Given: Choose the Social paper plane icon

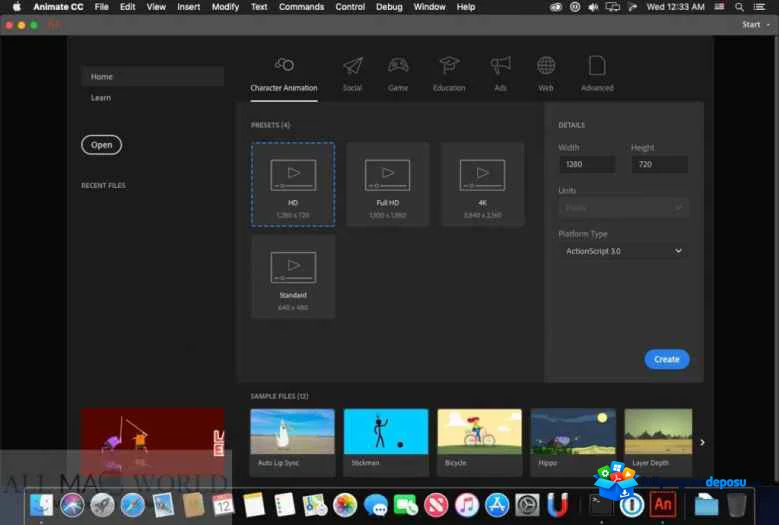Looking at the screenshot, I should pyautogui.click(x=353, y=65).
